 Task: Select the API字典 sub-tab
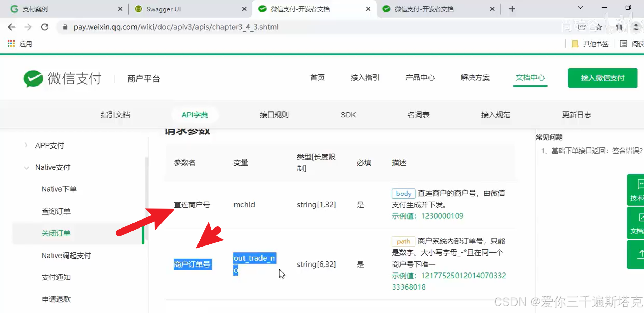[x=195, y=115]
